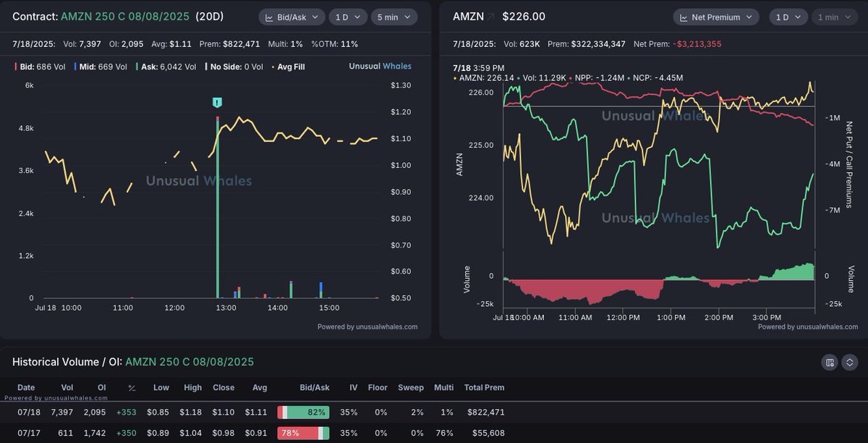Click the '$55,608' total premium in 07/17 row
This screenshot has height=443, width=868.
[487, 433]
